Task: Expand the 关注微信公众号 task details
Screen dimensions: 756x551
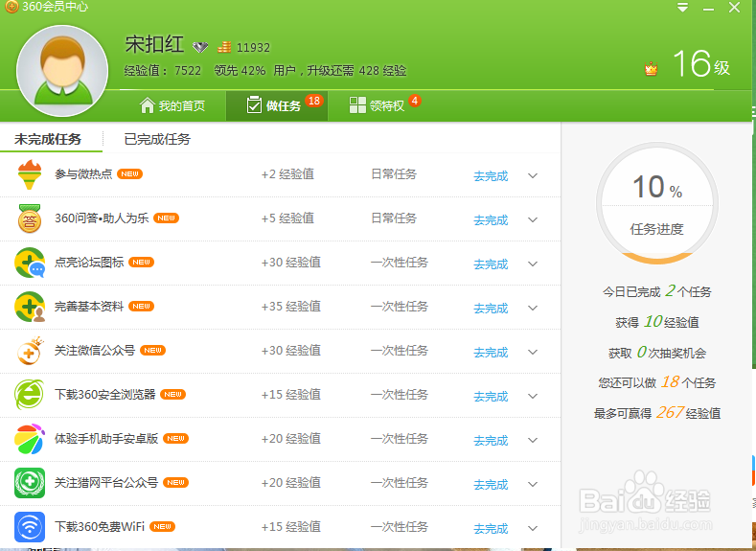Action: [x=533, y=352]
